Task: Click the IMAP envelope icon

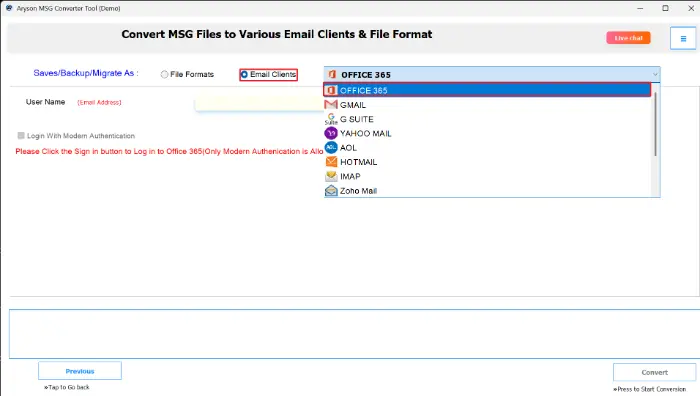Action: tap(331, 176)
